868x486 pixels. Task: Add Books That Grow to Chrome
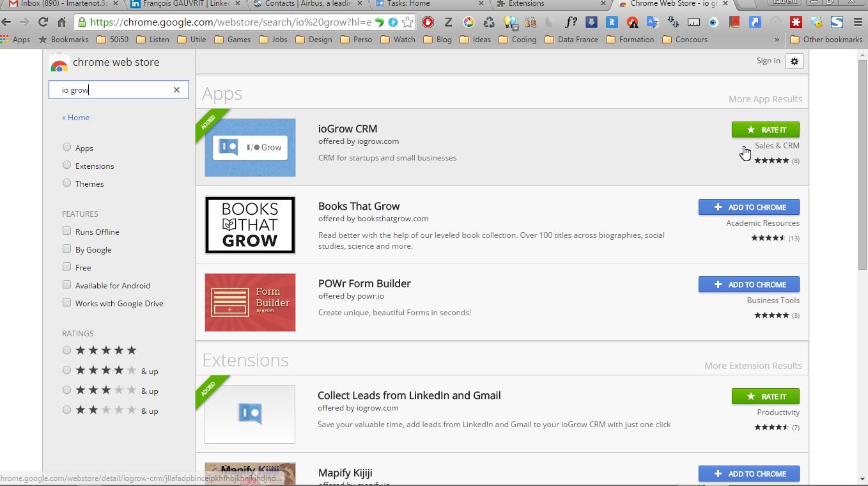click(x=748, y=207)
